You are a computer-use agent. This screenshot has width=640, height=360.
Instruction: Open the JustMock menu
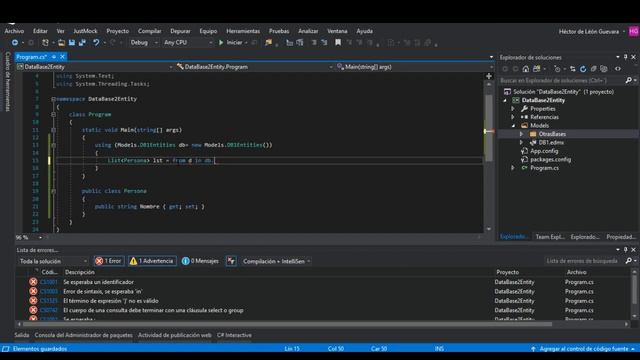tap(85, 31)
